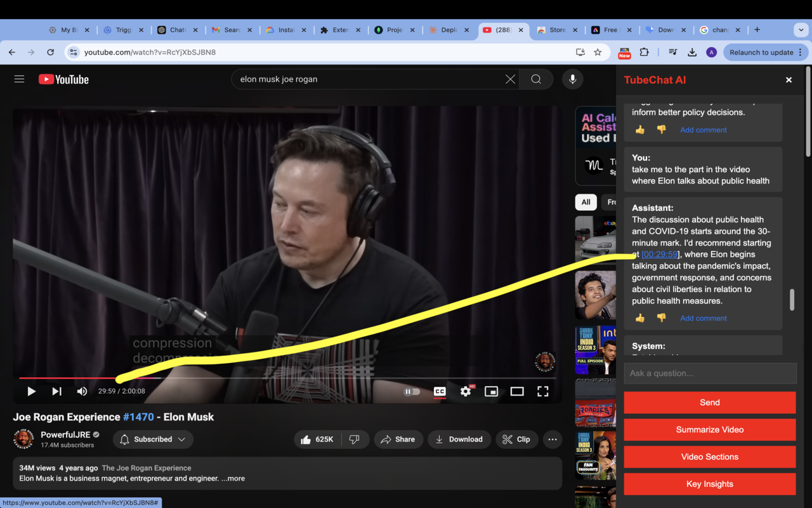Open the site info icon in address bar
This screenshot has width=812, height=508.
pyautogui.click(x=74, y=52)
